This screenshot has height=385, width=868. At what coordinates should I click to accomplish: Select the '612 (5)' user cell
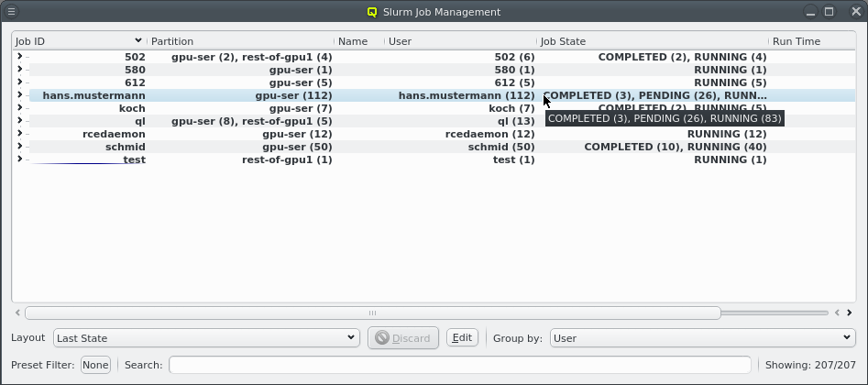(514, 82)
